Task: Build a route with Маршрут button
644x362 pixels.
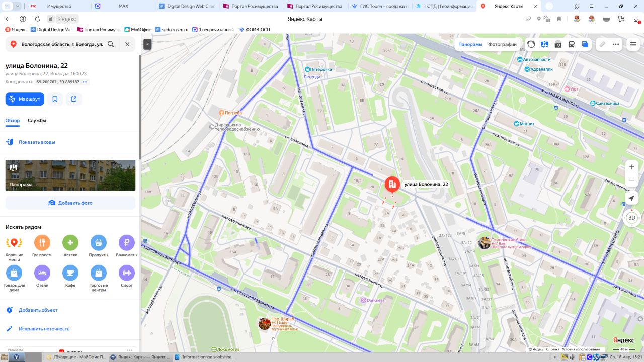Action: point(25,99)
